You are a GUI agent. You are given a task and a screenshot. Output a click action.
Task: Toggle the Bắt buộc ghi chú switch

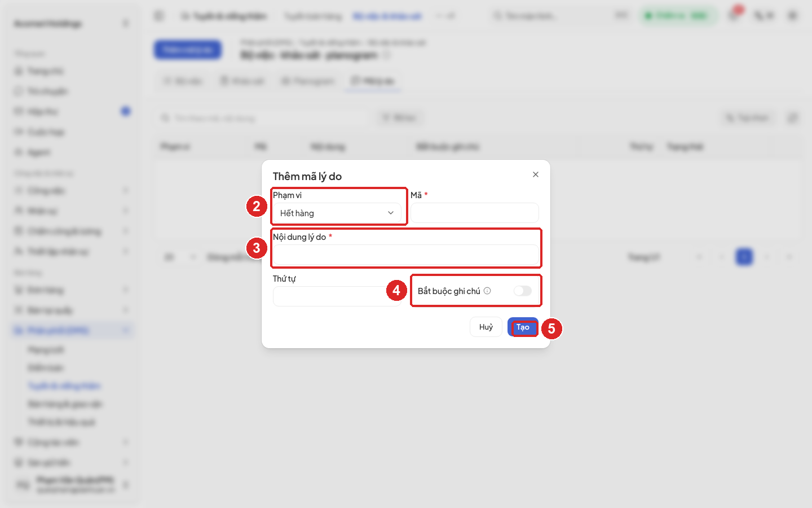click(523, 291)
